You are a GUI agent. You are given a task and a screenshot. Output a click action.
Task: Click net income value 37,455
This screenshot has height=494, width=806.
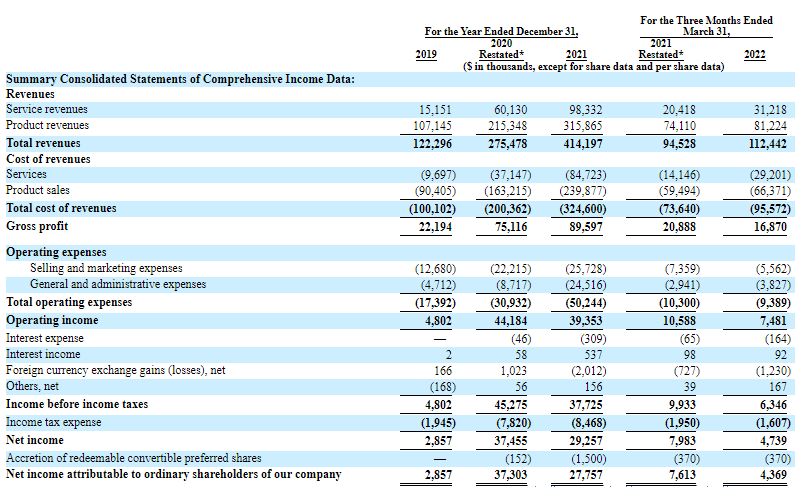tap(511, 441)
